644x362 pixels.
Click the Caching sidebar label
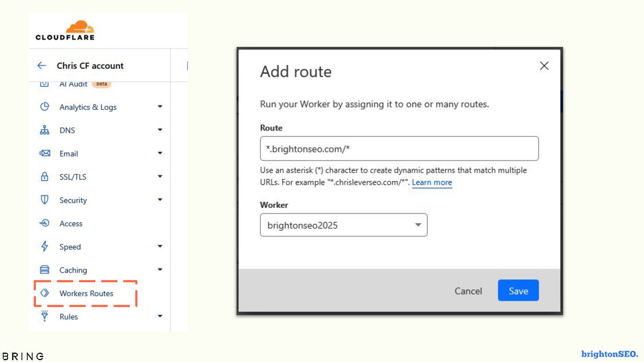pos(73,270)
